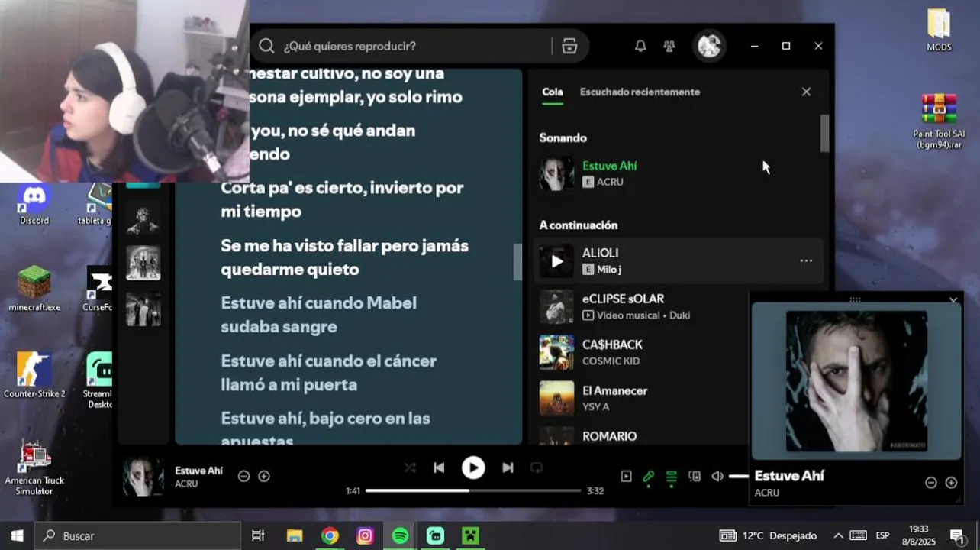
Task: Select the Counter-Strike 2 desktop icon
Action: point(34,375)
